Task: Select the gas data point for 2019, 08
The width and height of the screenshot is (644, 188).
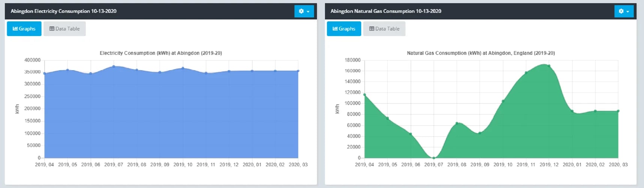Action: point(457,123)
